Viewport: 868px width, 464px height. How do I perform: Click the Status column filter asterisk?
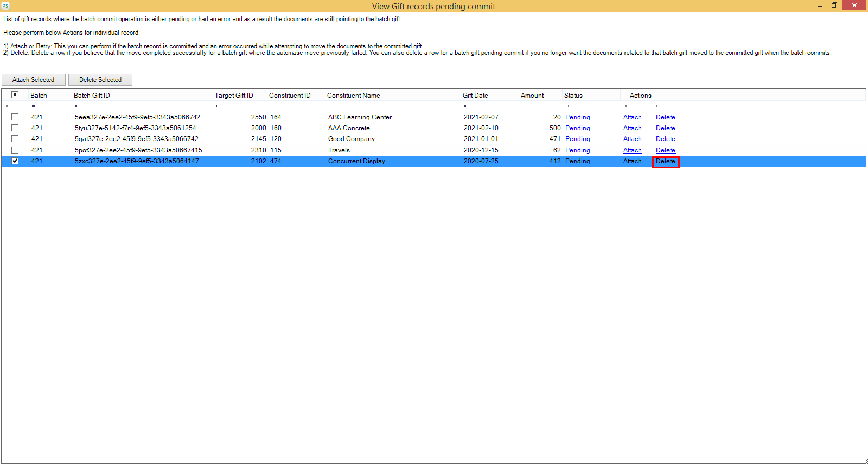click(x=567, y=106)
